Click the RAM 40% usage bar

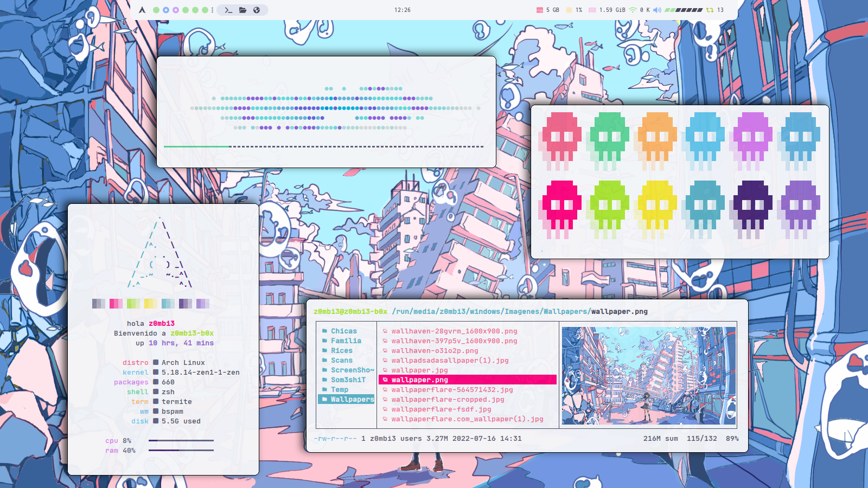(x=181, y=450)
